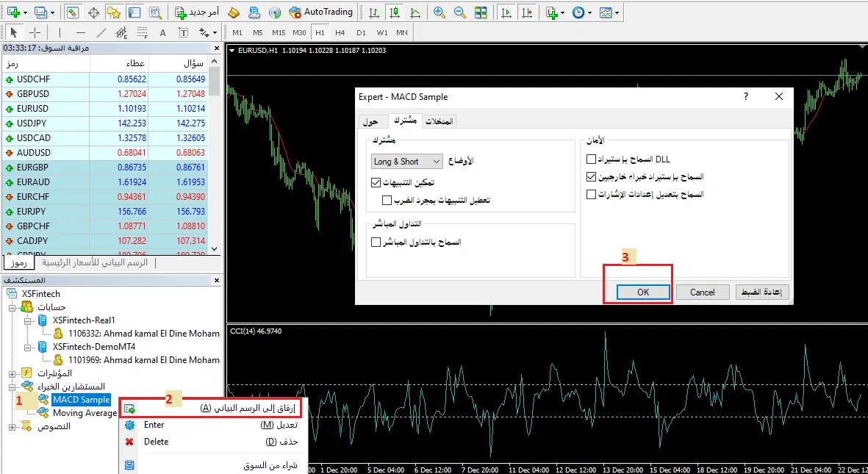The height and width of the screenshot is (474, 868).
Task: Select the arrow Cursor tool
Action: click(x=14, y=32)
